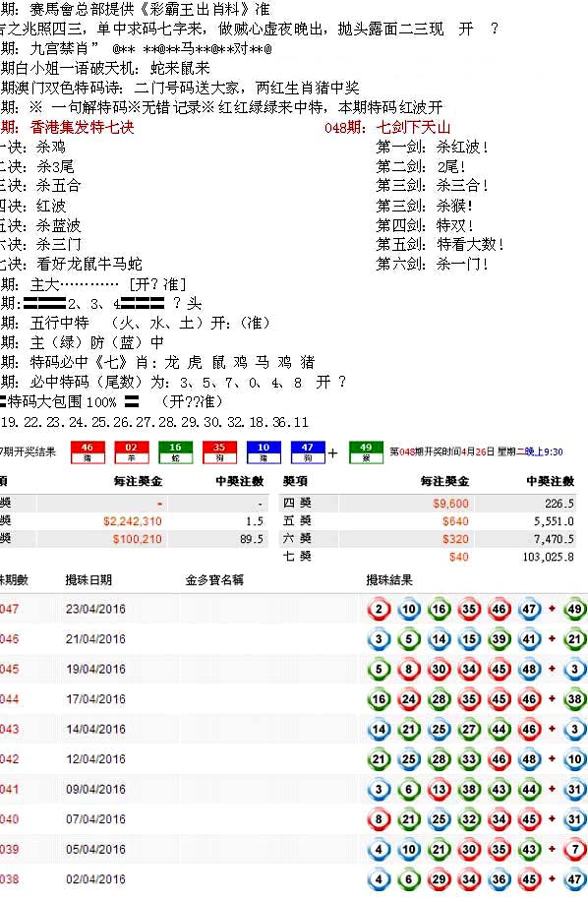The image size is (588, 902).
Task: Click the blue 47 result box
Action: [308, 452]
